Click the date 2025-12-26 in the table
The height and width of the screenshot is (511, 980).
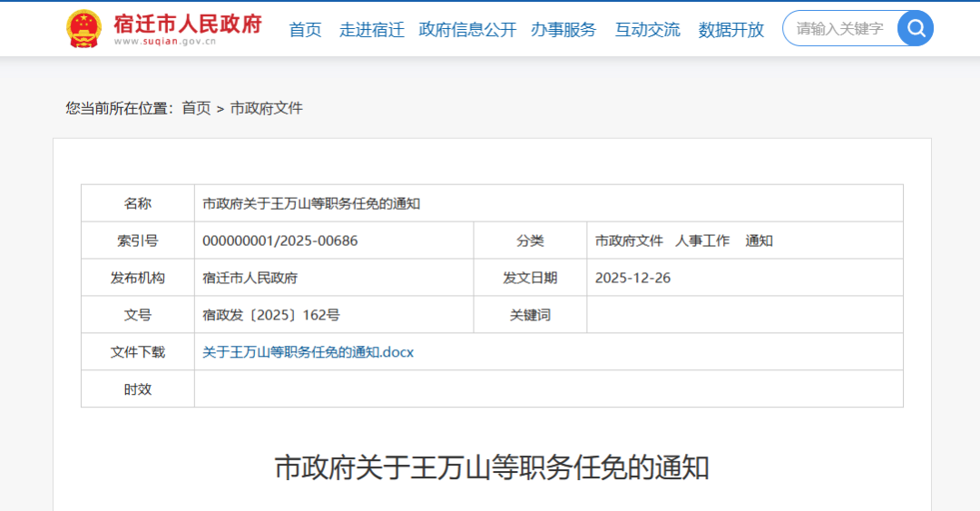(632, 278)
